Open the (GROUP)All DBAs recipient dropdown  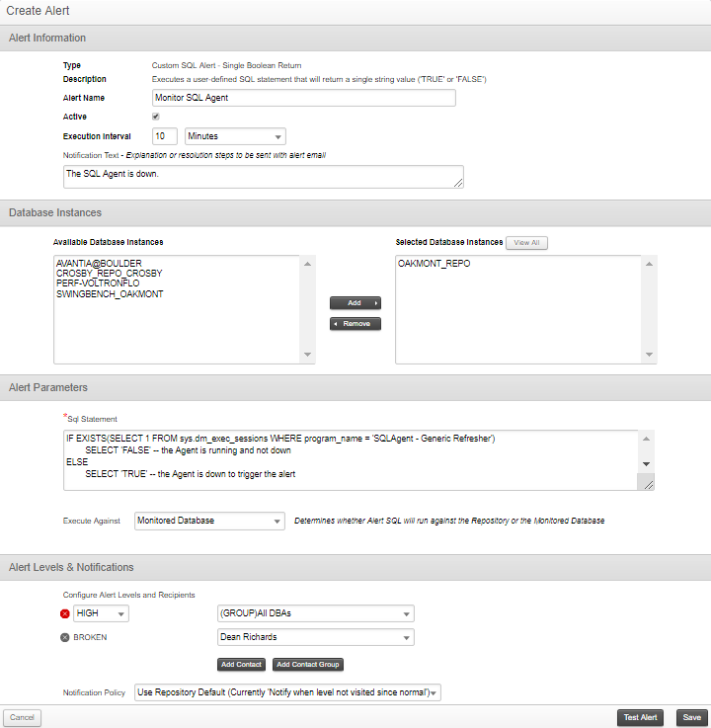click(x=316, y=613)
